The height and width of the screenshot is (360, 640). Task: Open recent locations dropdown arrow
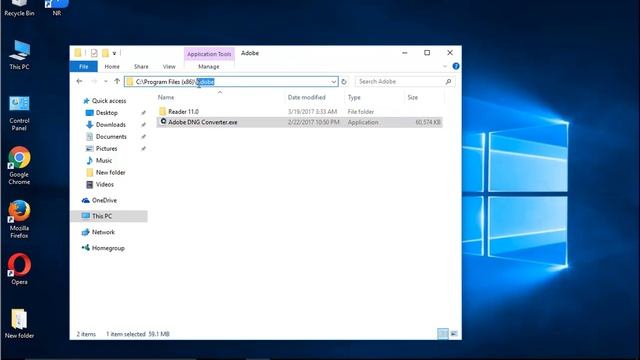(106, 82)
